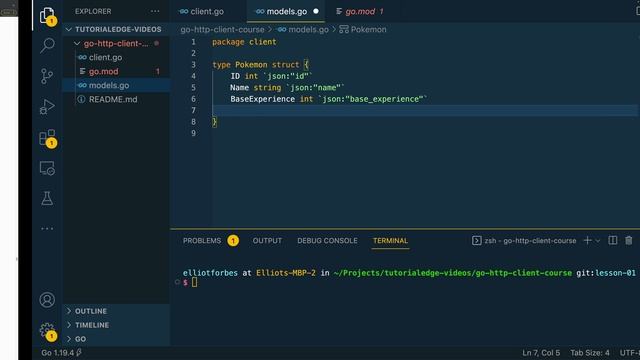Click line number 9 in gutter
640x360 pixels.
(x=193, y=133)
